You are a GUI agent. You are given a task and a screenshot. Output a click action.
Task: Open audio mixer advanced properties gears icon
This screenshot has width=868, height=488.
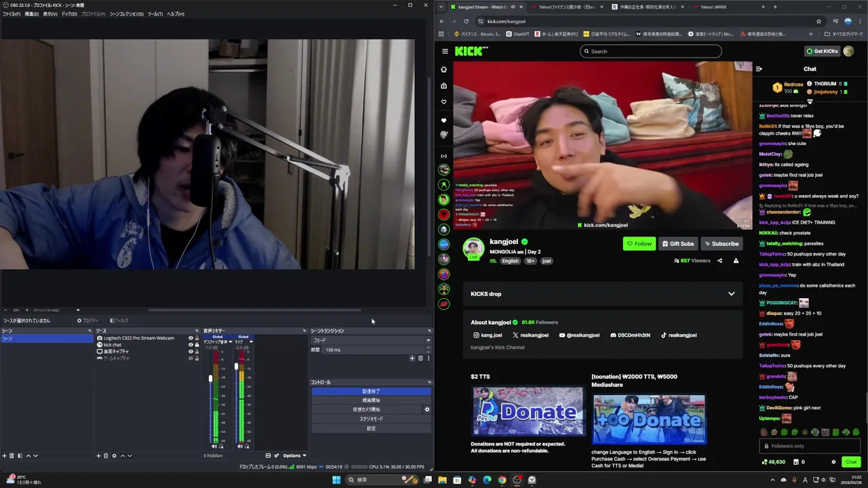pos(276,455)
